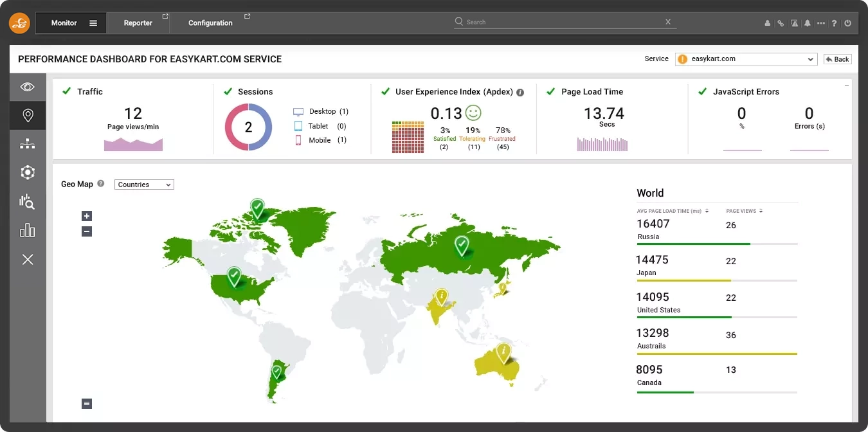Click the Back button
Screen dimensions: 868x432
tap(838, 59)
